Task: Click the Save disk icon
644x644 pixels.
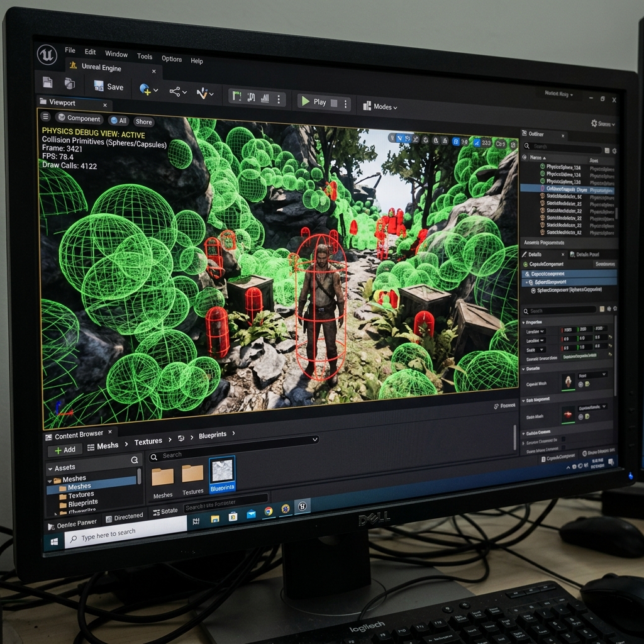Action: click(x=99, y=86)
